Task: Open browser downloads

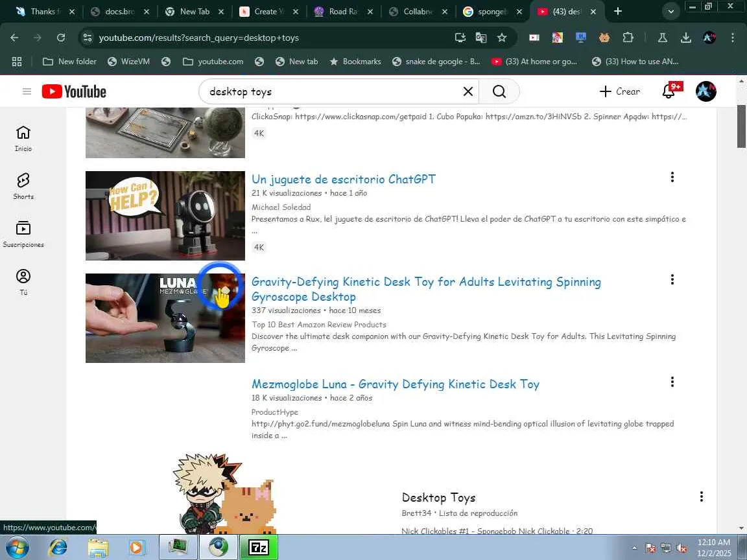Action: (686, 38)
